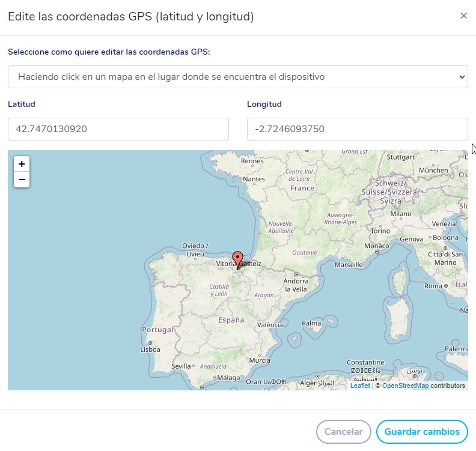Click the Sevilla label on the map
476x451 pixels.
pyautogui.click(x=181, y=366)
